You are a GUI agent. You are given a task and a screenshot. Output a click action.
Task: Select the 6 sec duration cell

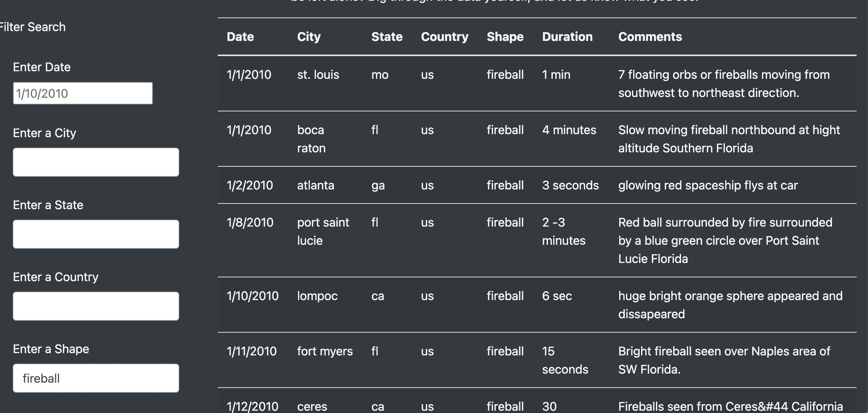point(557,296)
